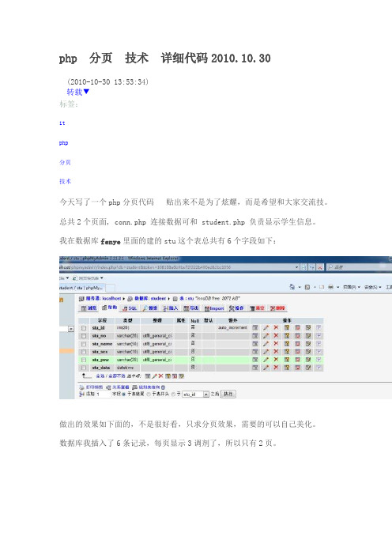Select the radio button before stu_id dropdown
The width and height of the screenshot is (392, 555).
pyautogui.click(x=173, y=394)
